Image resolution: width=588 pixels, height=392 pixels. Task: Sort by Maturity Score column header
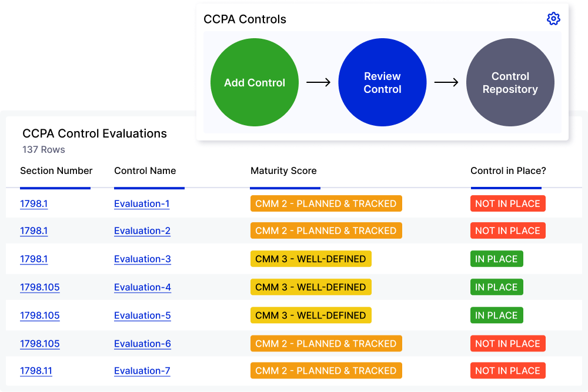pyautogui.click(x=283, y=171)
